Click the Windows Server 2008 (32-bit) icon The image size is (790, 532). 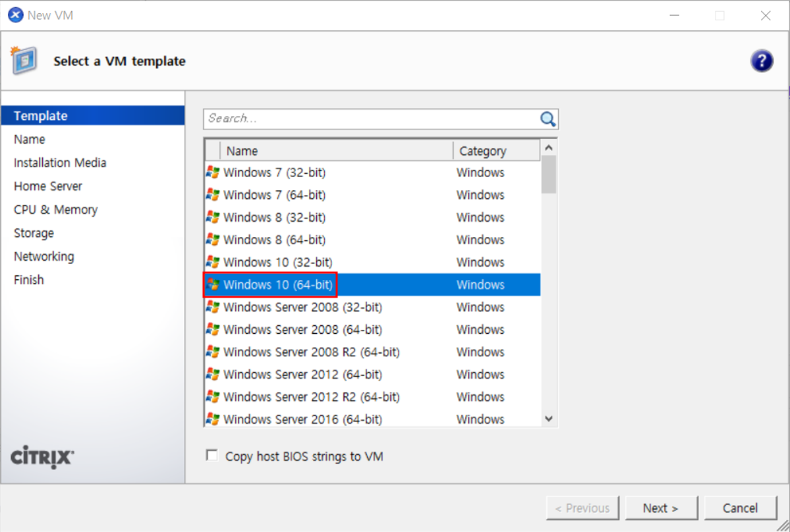(213, 307)
